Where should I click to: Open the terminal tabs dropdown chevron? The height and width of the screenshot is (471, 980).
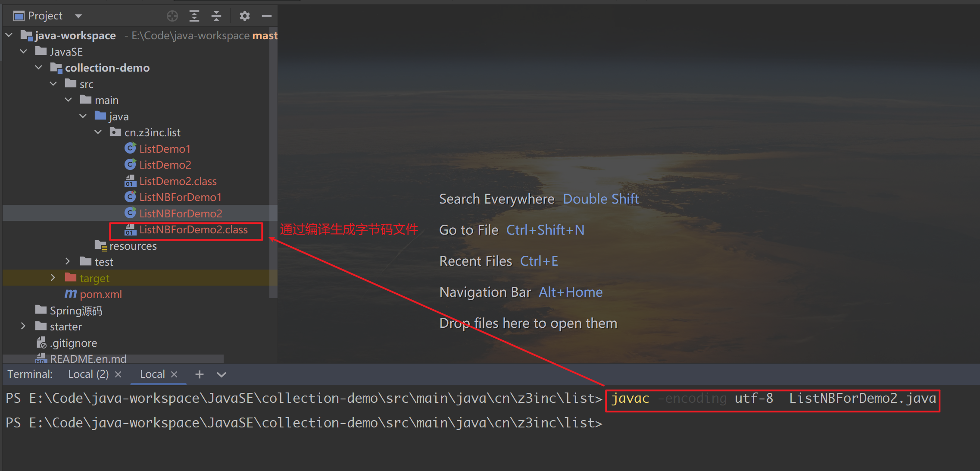click(x=222, y=374)
